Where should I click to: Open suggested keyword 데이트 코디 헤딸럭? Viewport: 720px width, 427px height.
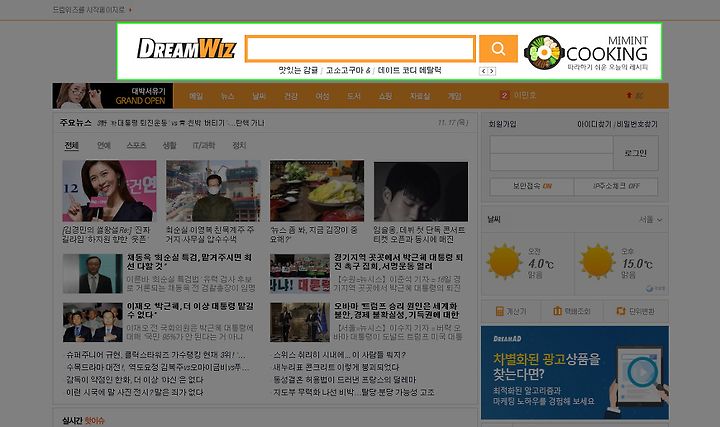(x=409, y=70)
